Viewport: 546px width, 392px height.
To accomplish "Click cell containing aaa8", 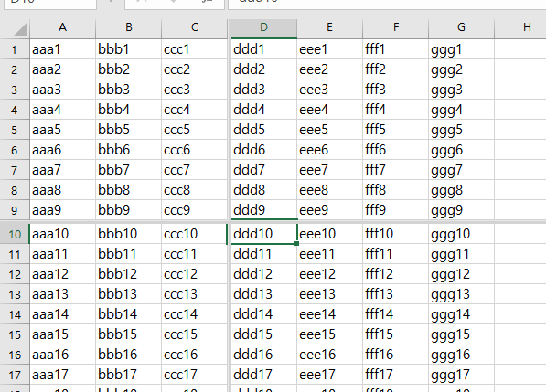I will coord(63,190).
